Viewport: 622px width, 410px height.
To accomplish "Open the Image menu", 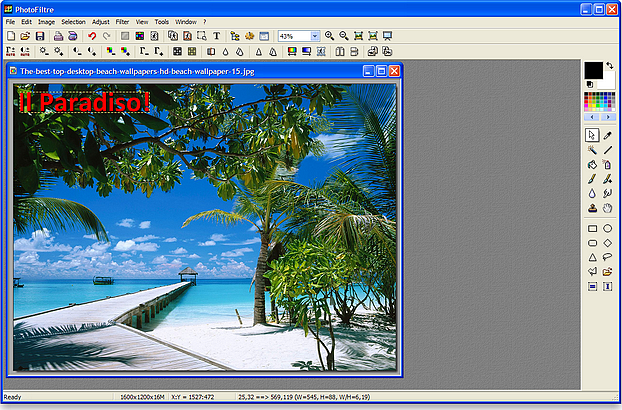I will (x=46, y=22).
